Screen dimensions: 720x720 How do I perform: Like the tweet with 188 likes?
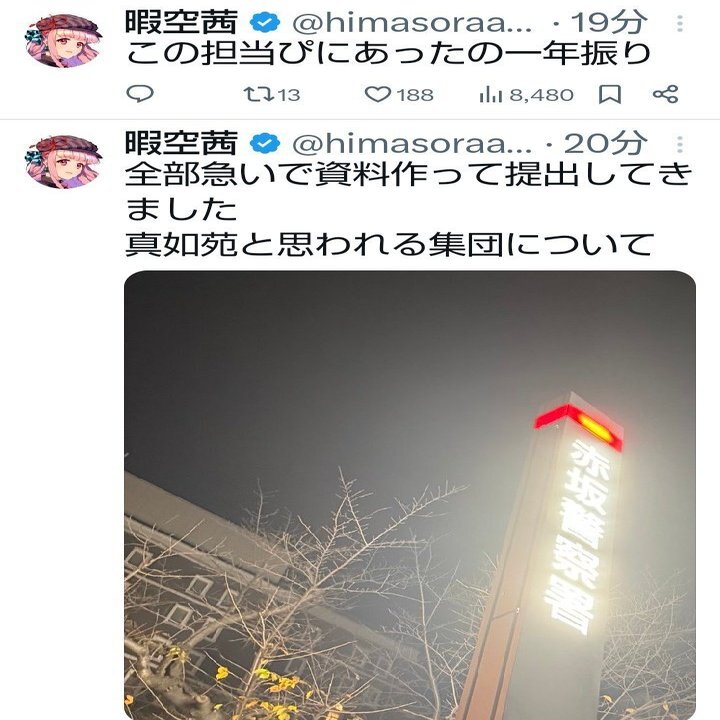tap(399, 95)
